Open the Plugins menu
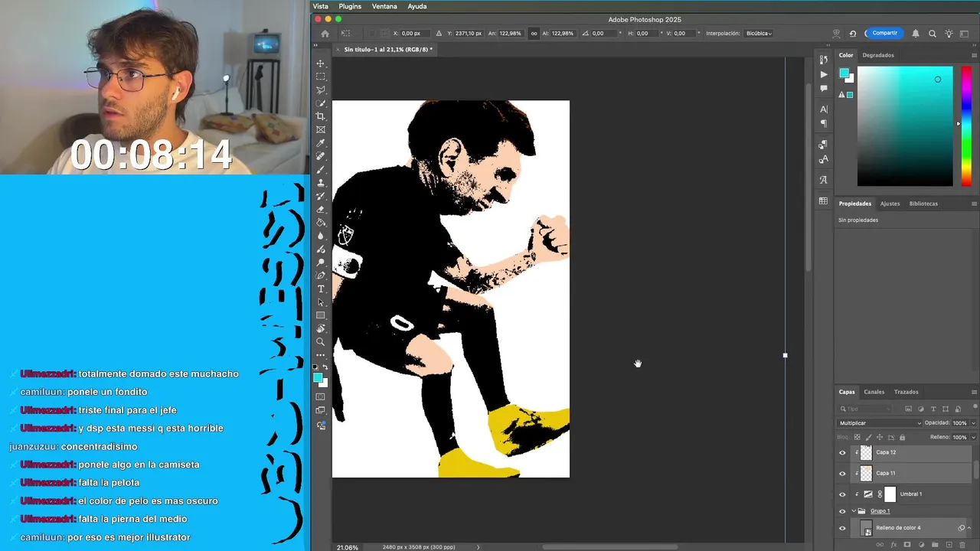Viewport: 980px width, 551px height. coord(350,6)
